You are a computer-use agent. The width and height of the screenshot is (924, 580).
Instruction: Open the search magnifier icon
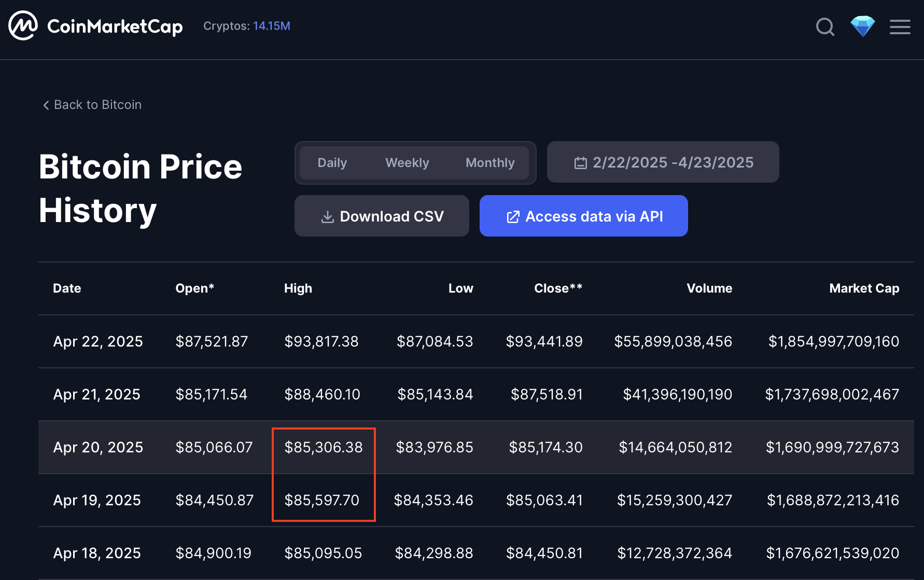pyautogui.click(x=825, y=26)
